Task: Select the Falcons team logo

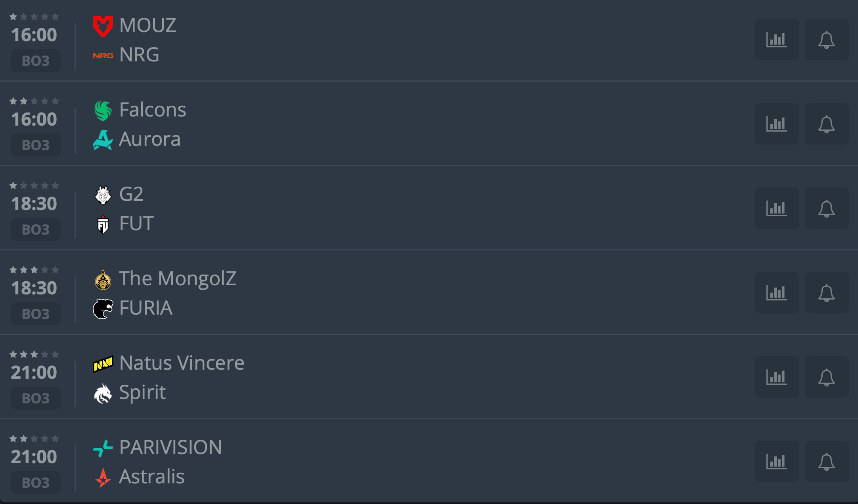Action: pyautogui.click(x=103, y=110)
